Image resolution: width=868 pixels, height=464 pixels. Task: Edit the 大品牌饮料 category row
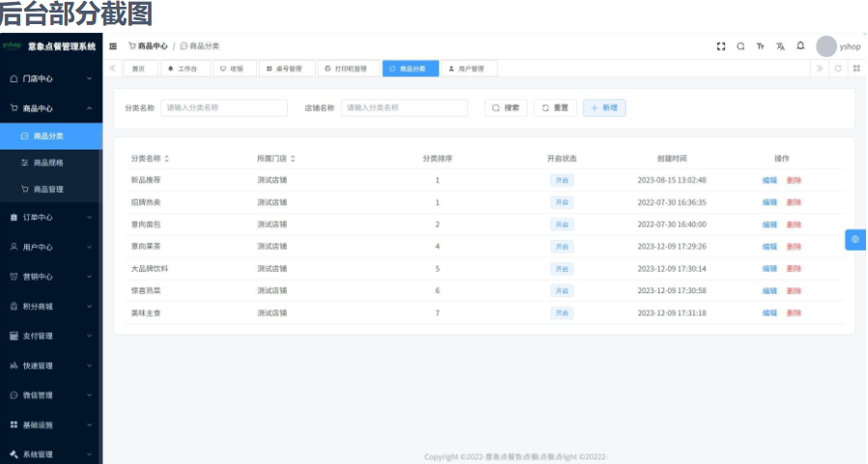click(770, 269)
